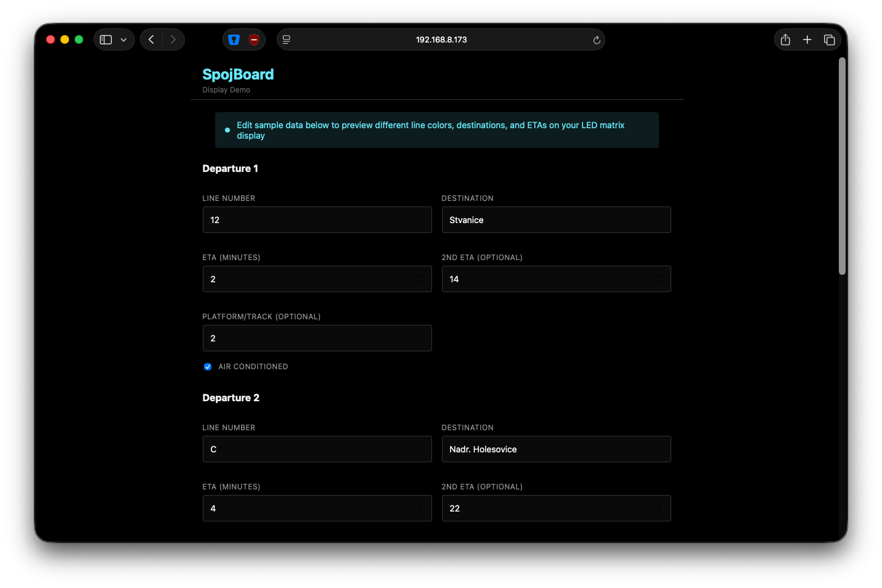
Task: Click the page vertical scrollbar
Action: pyautogui.click(x=842, y=166)
